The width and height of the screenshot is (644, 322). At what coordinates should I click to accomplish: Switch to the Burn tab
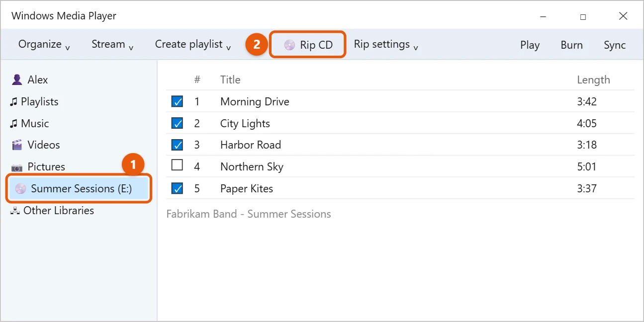[572, 45]
